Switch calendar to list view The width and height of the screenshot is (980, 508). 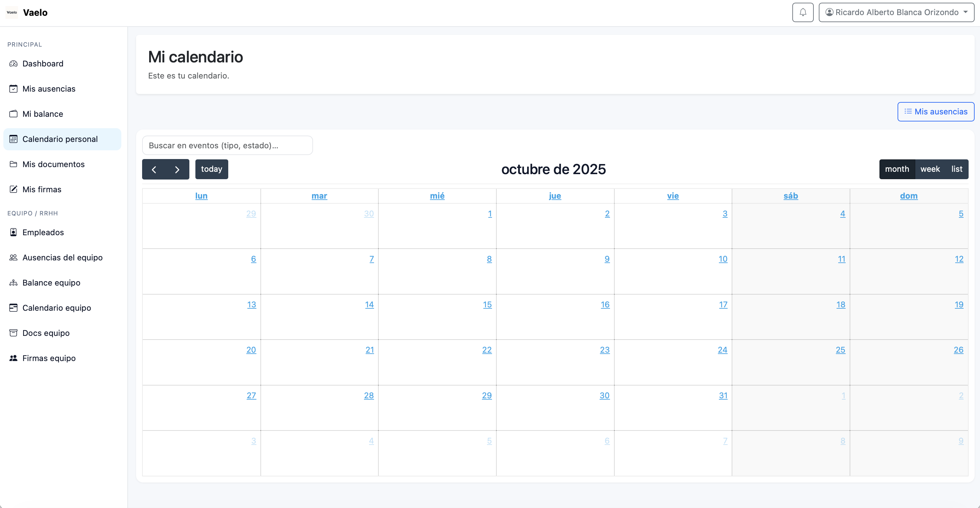click(x=957, y=169)
